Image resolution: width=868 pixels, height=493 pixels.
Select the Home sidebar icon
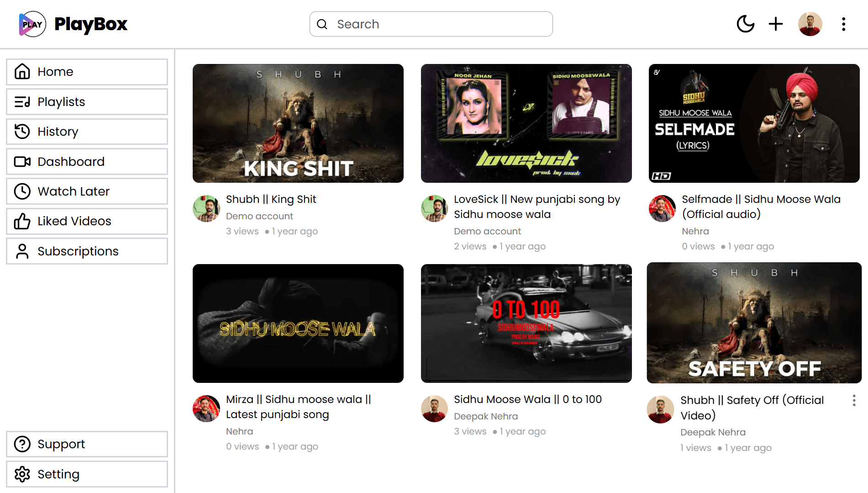point(22,72)
